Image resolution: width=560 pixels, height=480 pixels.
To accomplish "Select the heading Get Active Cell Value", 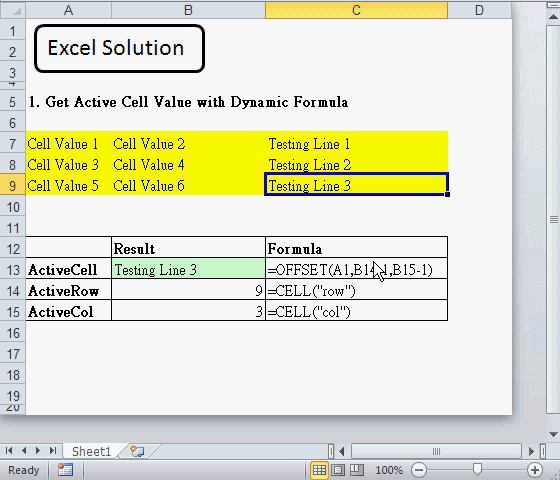I will coord(188,102).
